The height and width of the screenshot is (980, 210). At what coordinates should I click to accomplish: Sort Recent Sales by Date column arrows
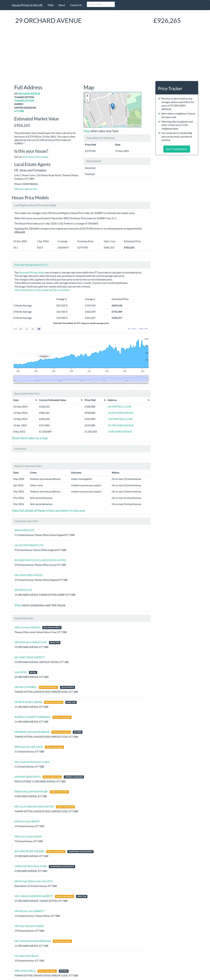tap(36, 400)
